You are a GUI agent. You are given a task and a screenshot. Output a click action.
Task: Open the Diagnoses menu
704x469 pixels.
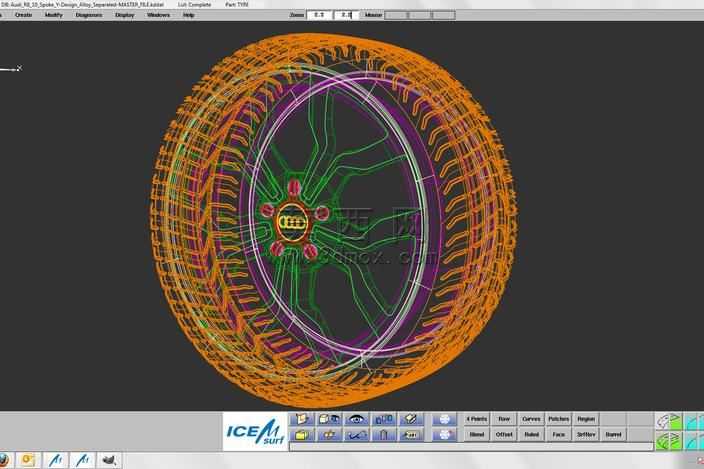[x=89, y=15]
